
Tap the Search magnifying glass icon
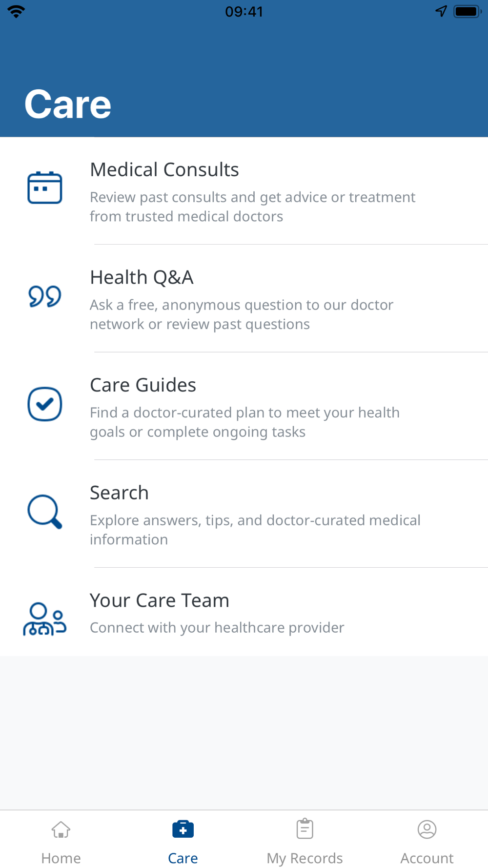point(44,512)
